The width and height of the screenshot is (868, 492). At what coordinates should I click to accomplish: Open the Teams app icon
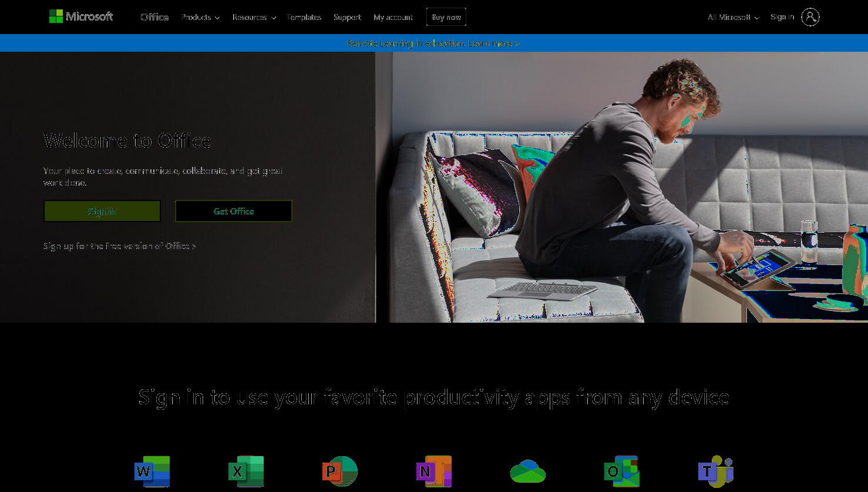click(x=716, y=471)
